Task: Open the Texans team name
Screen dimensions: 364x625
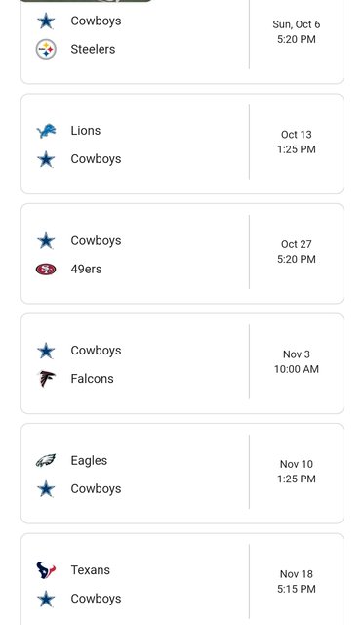Action: (x=90, y=570)
